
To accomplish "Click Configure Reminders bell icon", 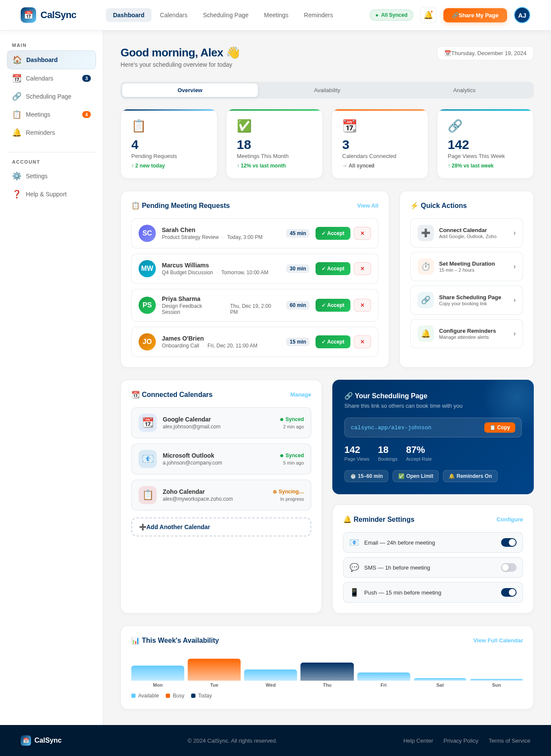I will click(x=426, y=334).
